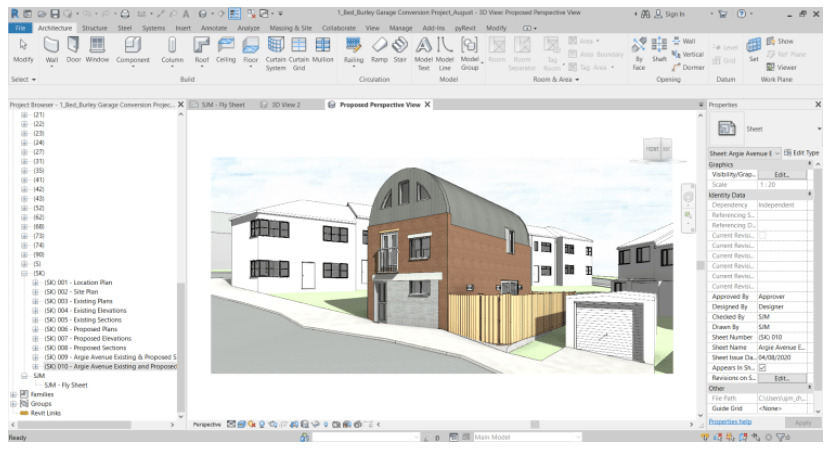The height and width of the screenshot is (453, 834).
Task: Switch to the Massing & Site tab
Action: (x=290, y=28)
